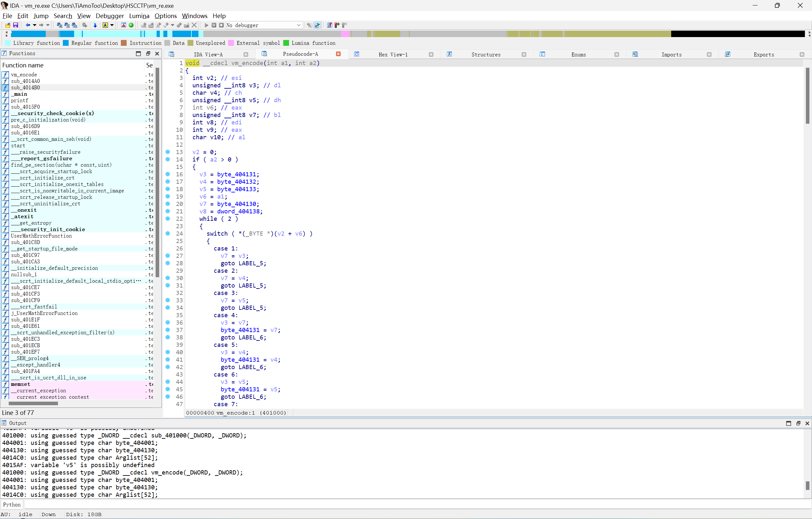Click the binoculars text search icon
Image resolution: width=812 pixels, height=519 pixels.
pos(67,25)
